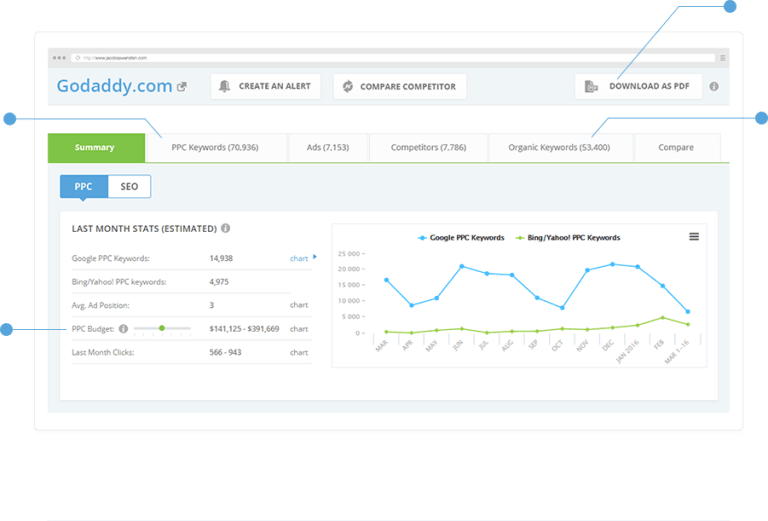Click the Bing/Yahoo! PPC keywords value 4,975
The width and height of the screenshot is (768, 521).
(x=219, y=282)
